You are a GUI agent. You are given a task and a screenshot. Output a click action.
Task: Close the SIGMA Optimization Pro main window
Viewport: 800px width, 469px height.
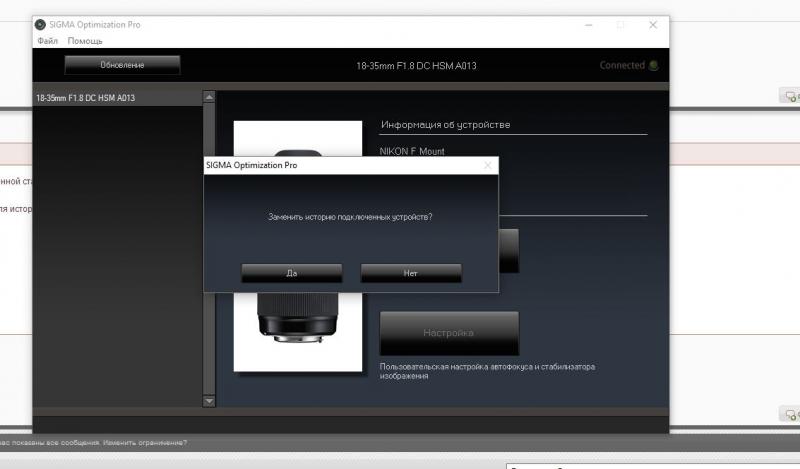[653, 24]
